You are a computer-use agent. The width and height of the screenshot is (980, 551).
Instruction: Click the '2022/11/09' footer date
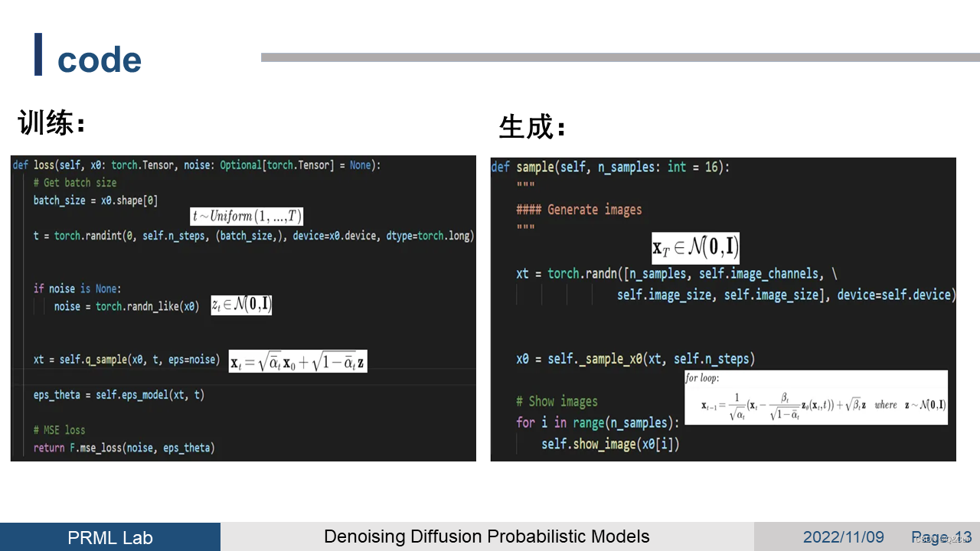tap(844, 537)
